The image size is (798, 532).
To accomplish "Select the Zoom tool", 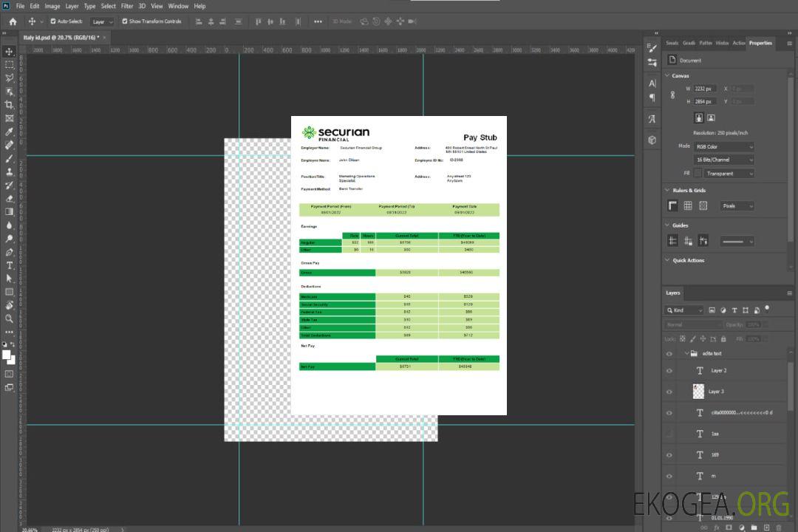I will (x=10, y=318).
